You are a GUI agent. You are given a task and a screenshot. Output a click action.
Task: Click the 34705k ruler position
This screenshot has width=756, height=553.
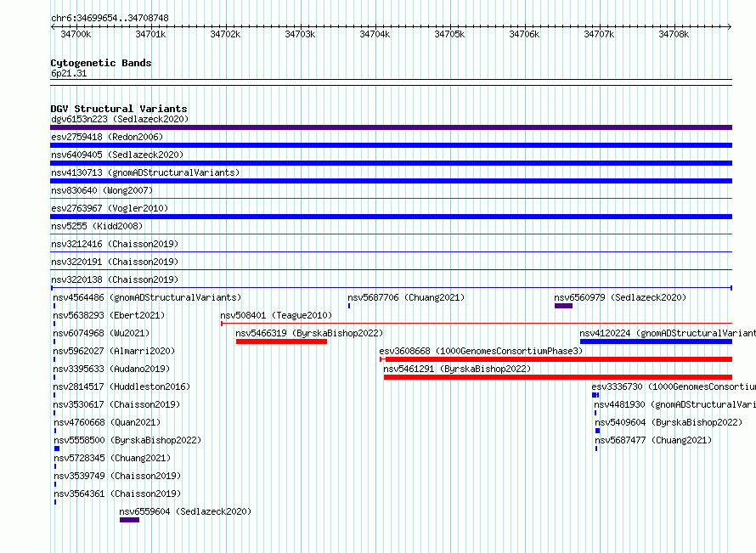click(x=449, y=34)
